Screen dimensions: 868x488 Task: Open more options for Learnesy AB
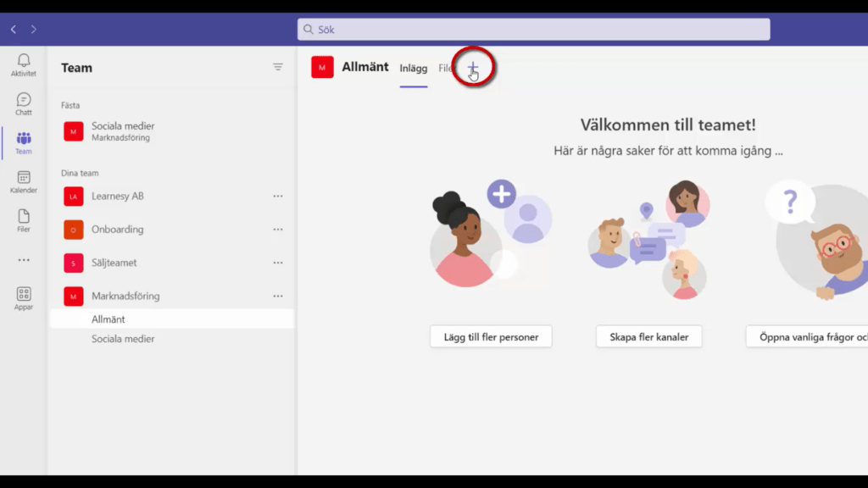pos(278,197)
